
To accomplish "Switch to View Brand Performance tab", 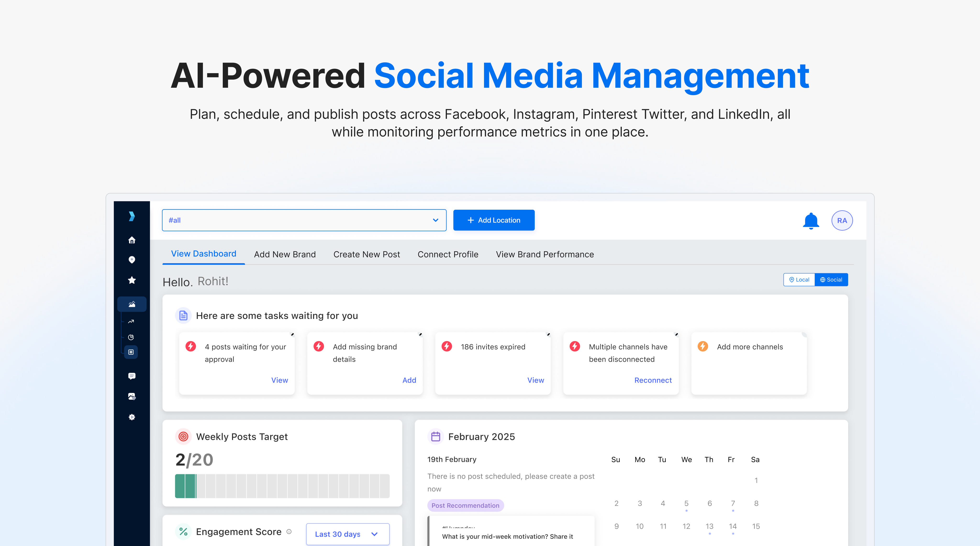I will 544,254.
